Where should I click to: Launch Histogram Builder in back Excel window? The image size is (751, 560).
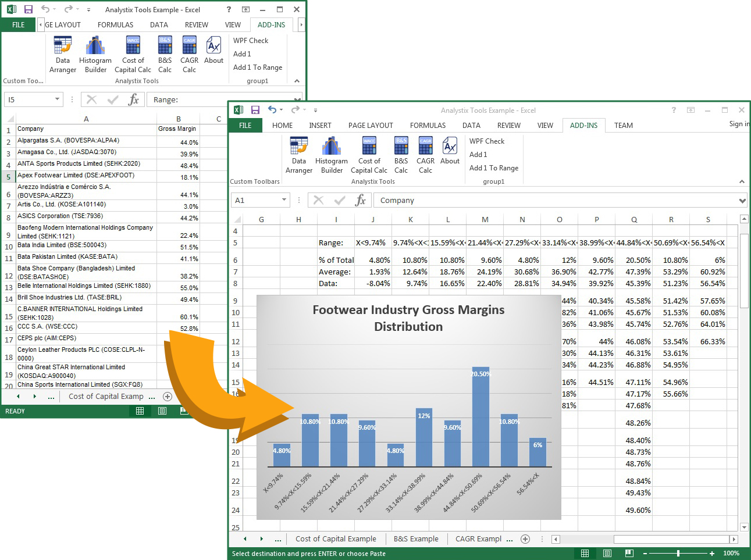tap(95, 55)
